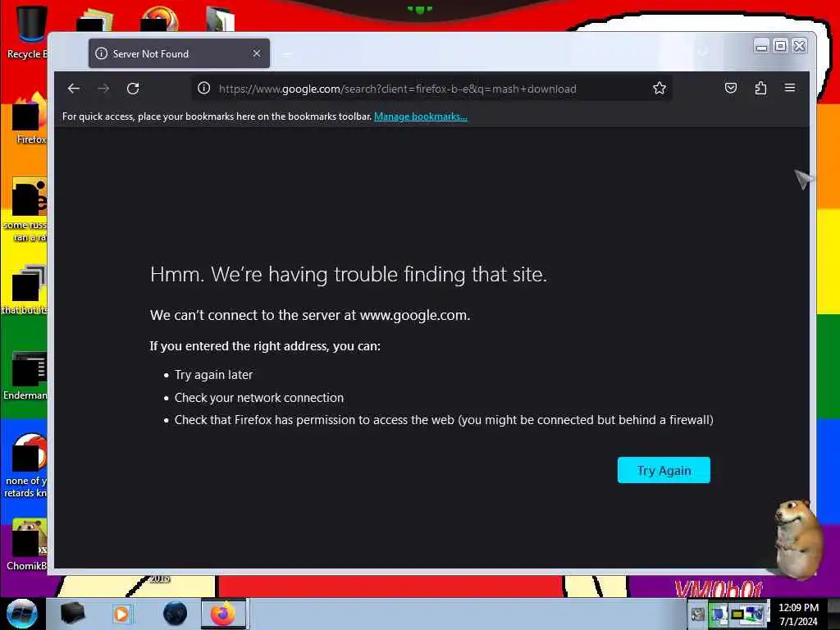
Task: Open the Firefox desktop shortcut
Action: [x=30, y=119]
